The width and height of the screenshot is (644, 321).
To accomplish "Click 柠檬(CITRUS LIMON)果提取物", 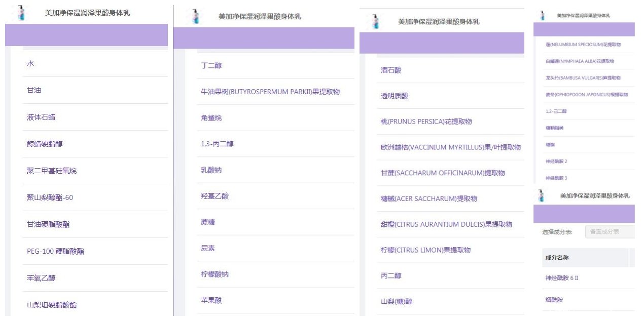I will (425, 250).
